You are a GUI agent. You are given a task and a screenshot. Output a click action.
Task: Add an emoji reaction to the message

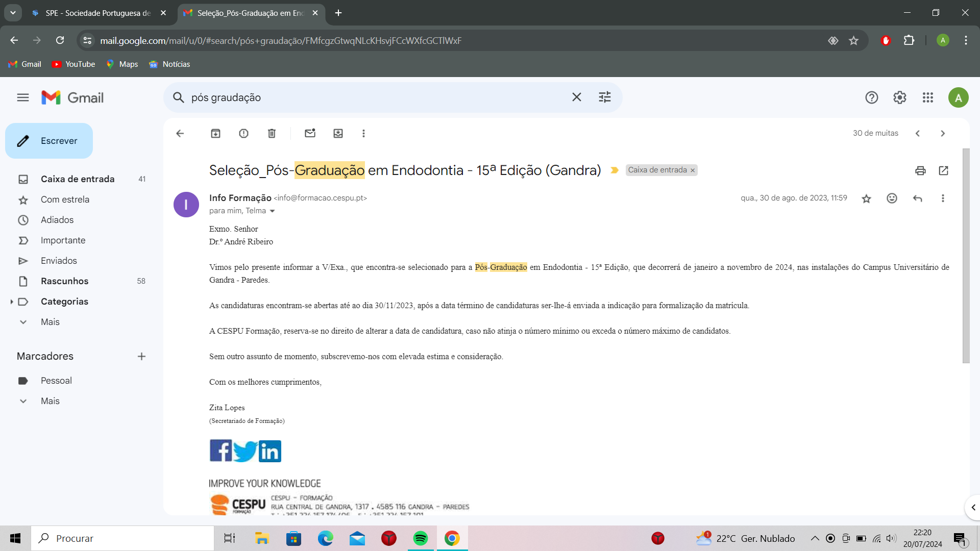coord(892,198)
